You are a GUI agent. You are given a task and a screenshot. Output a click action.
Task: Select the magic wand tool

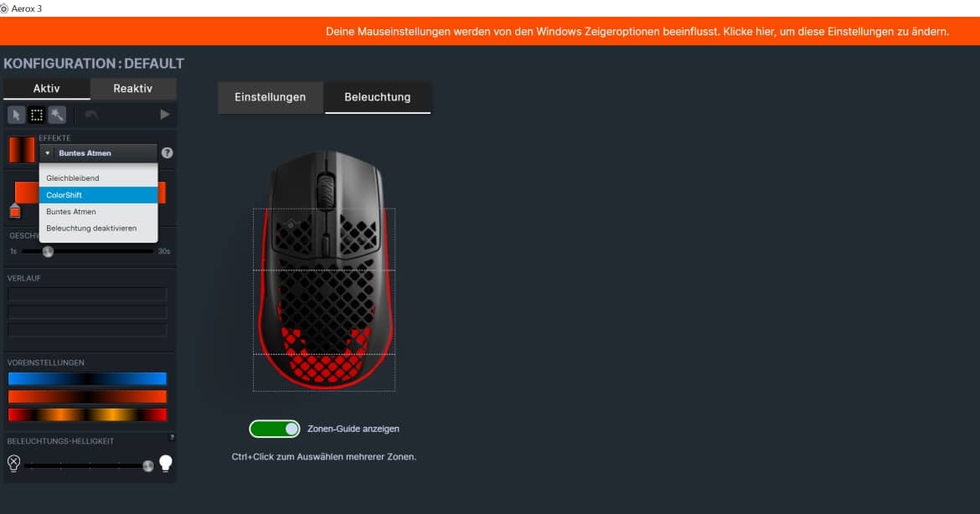pos(57,115)
